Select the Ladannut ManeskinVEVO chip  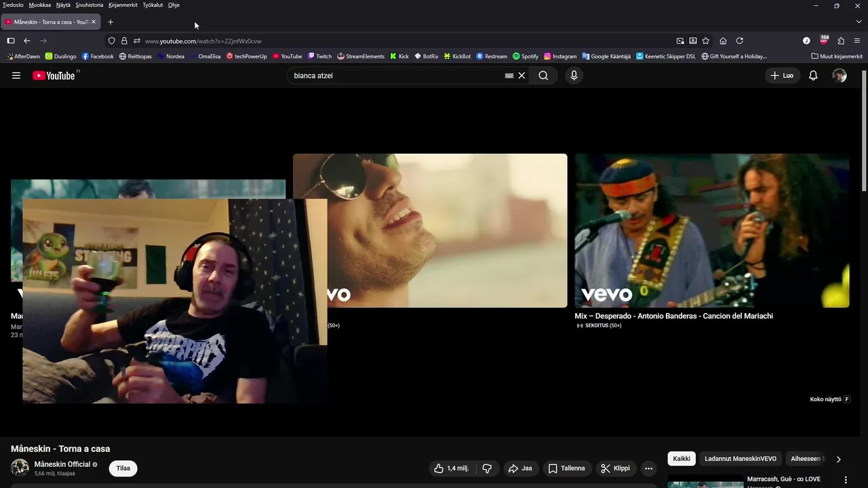pos(741,459)
